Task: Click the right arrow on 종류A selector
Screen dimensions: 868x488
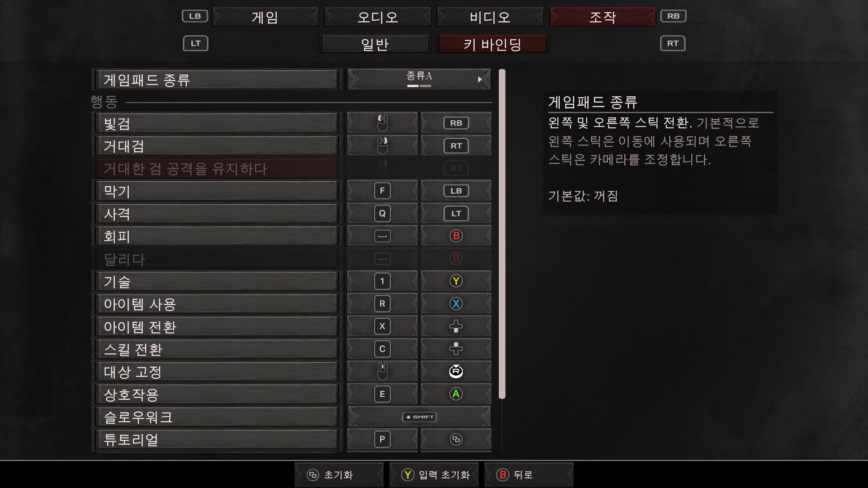Action: click(480, 80)
